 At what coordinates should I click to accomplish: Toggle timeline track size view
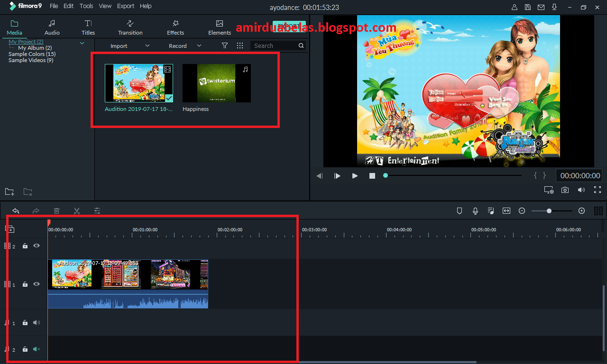tap(598, 211)
